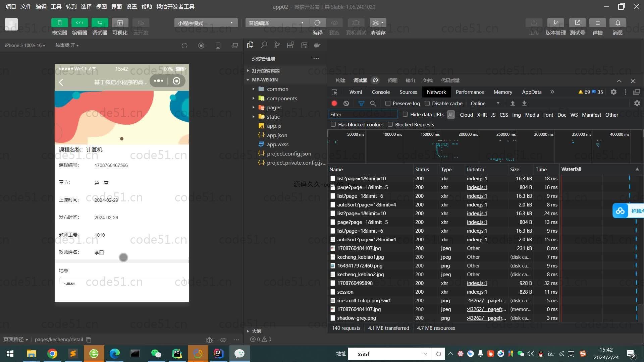The width and height of the screenshot is (644, 362).
Task: Toggle the simulator panel button
Action: tap(59, 23)
